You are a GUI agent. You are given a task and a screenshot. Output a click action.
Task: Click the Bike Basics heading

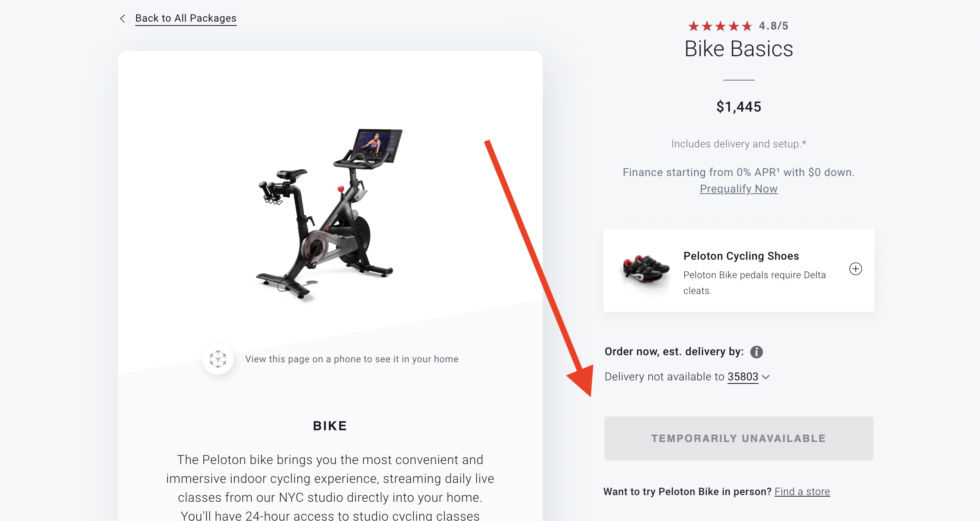[739, 49]
